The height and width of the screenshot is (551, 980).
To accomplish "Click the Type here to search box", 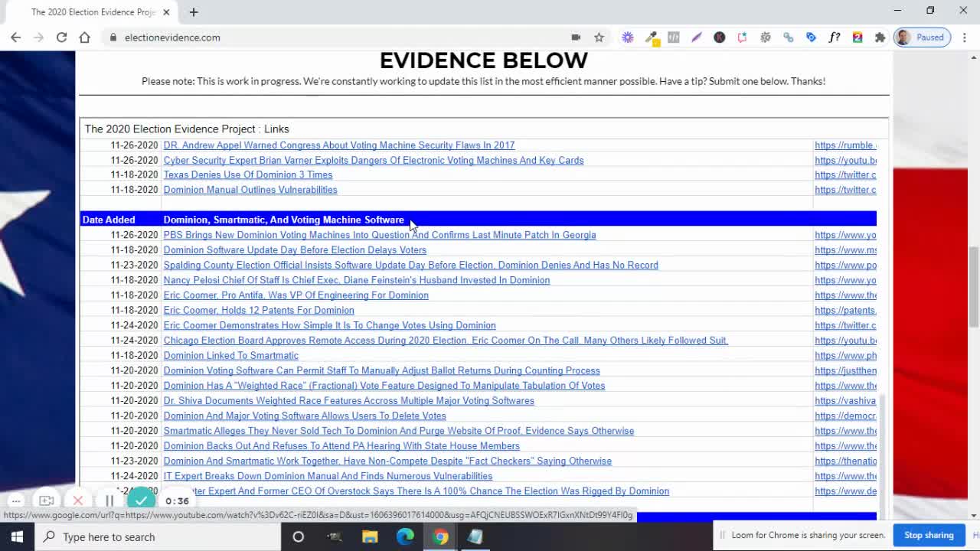I will 157,536.
